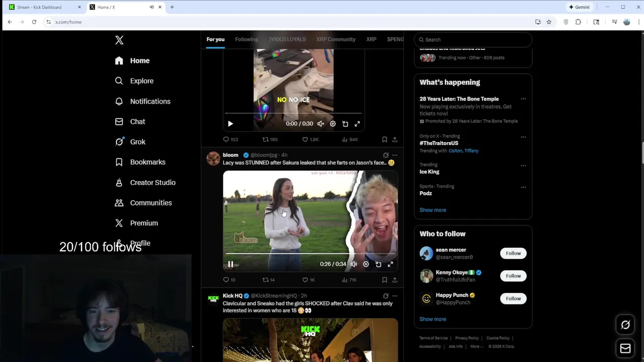Open more options on bloom post
This screenshot has height=362, width=644.
point(395,155)
